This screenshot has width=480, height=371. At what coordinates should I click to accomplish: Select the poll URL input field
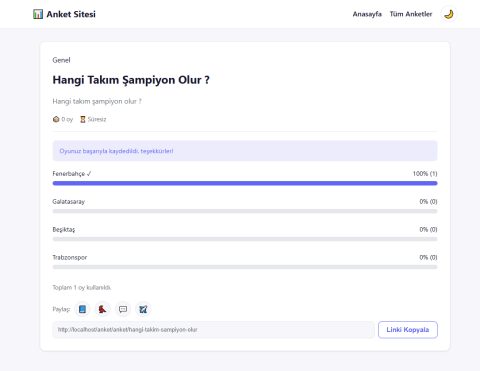tap(213, 330)
